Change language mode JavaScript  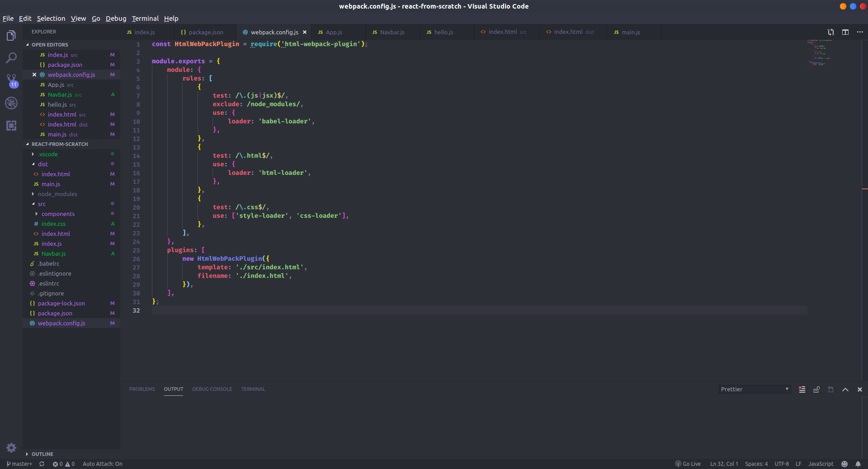821,464
